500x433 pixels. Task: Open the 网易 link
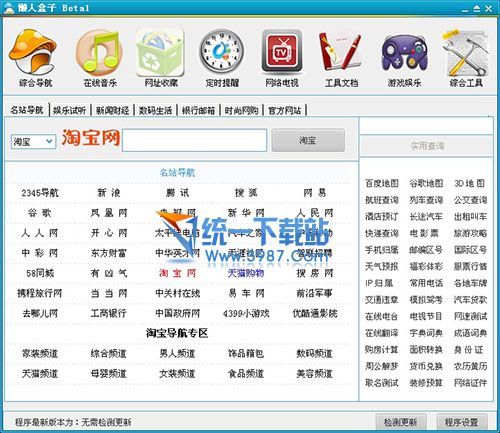point(315,193)
